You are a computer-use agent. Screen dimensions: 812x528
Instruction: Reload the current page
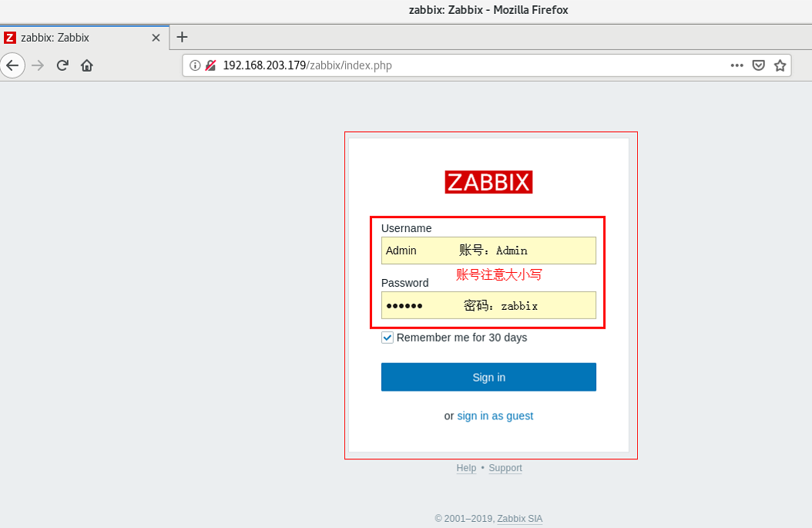pos(62,66)
